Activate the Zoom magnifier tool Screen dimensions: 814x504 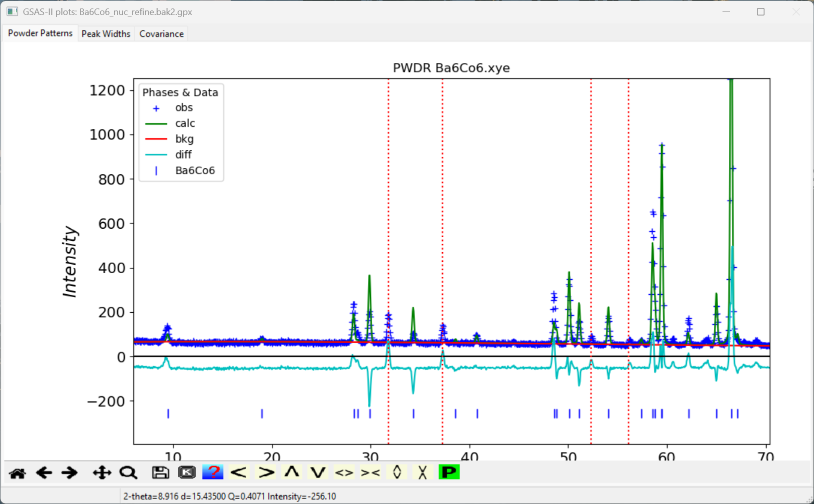(128, 473)
